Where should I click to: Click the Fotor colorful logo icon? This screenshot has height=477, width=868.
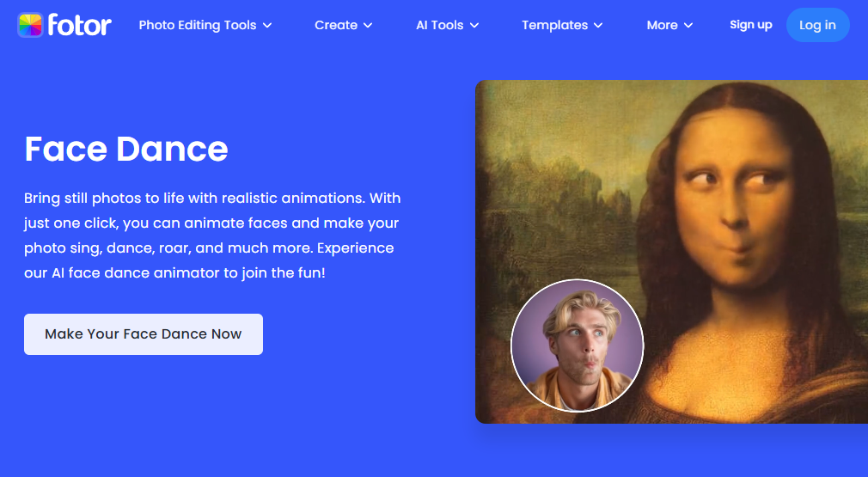tap(30, 25)
